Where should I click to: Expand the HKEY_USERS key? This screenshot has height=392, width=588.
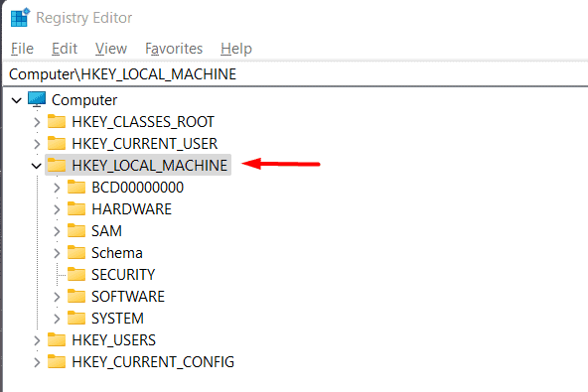(37, 340)
